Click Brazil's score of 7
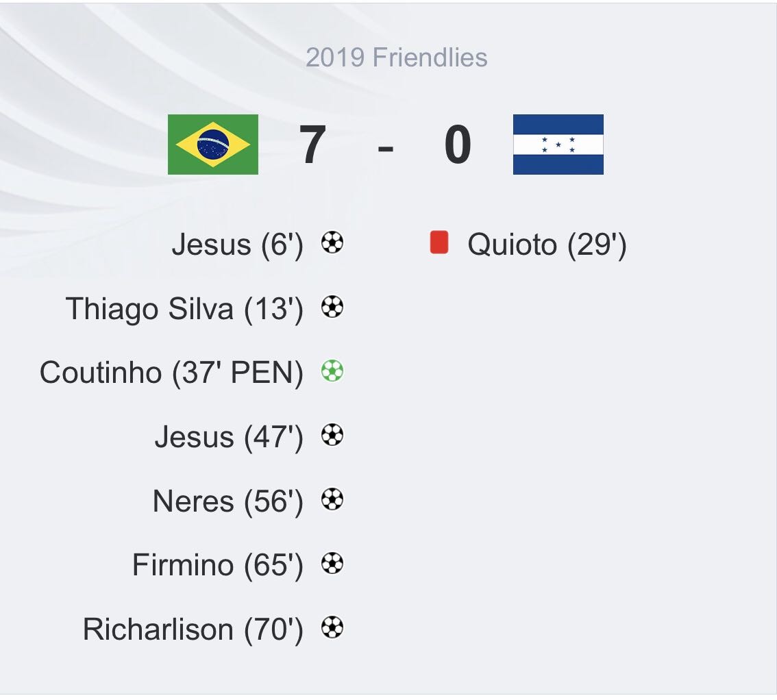This screenshot has width=777, height=700. (312, 145)
